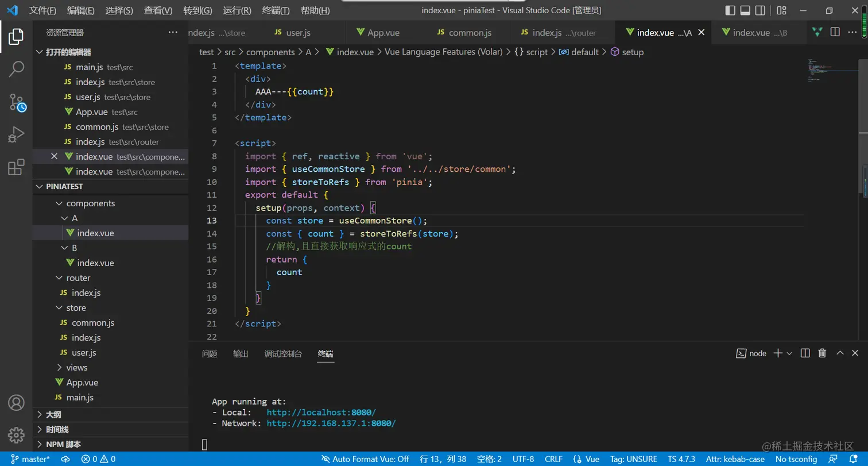868x466 pixels.
Task: Toggle Auto Format Vue in status bar
Action: click(365, 459)
